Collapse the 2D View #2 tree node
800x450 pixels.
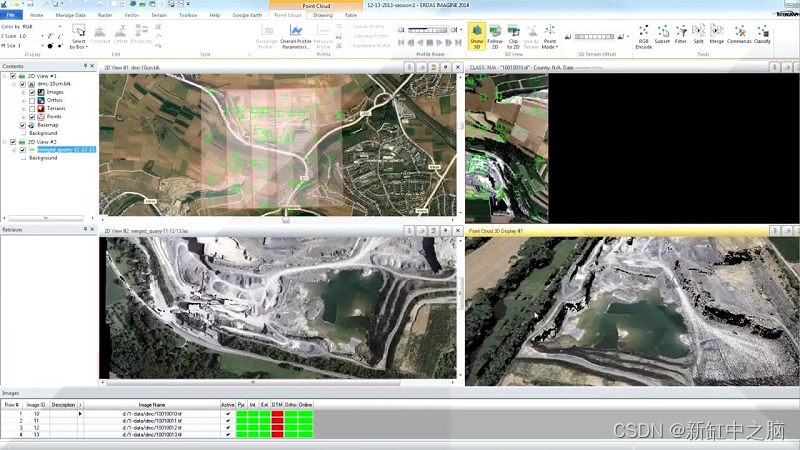coord(5,142)
